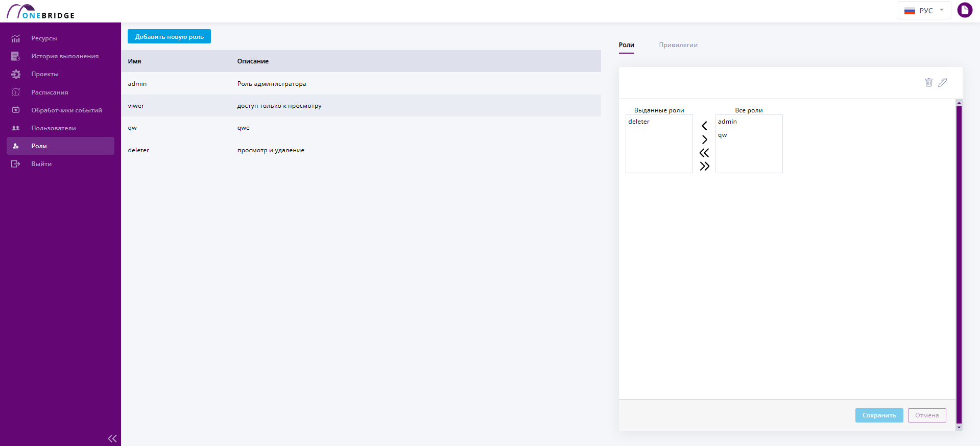This screenshot has width=980, height=446.
Task: Select the viwer row in roles table
Action: (x=361, y=106)
